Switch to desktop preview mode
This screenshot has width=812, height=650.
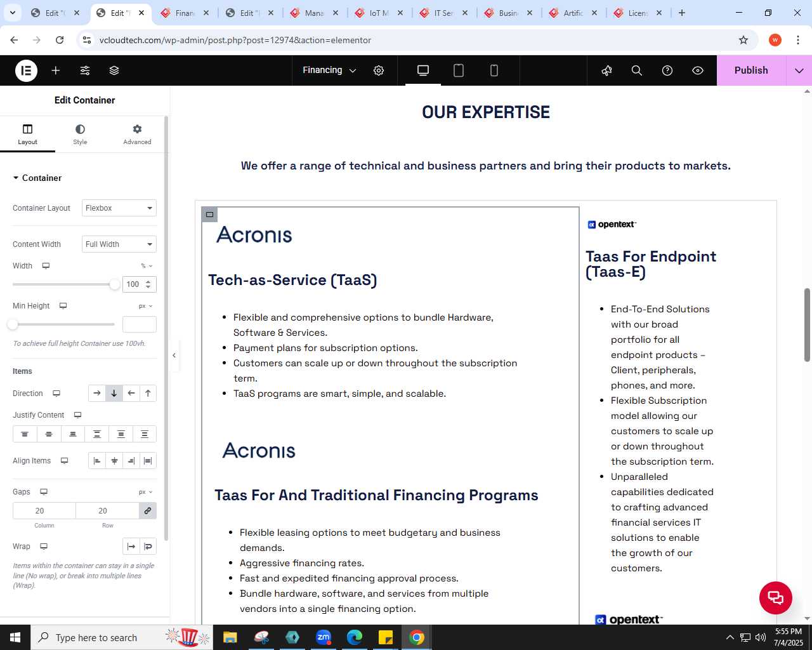point(423,70)
